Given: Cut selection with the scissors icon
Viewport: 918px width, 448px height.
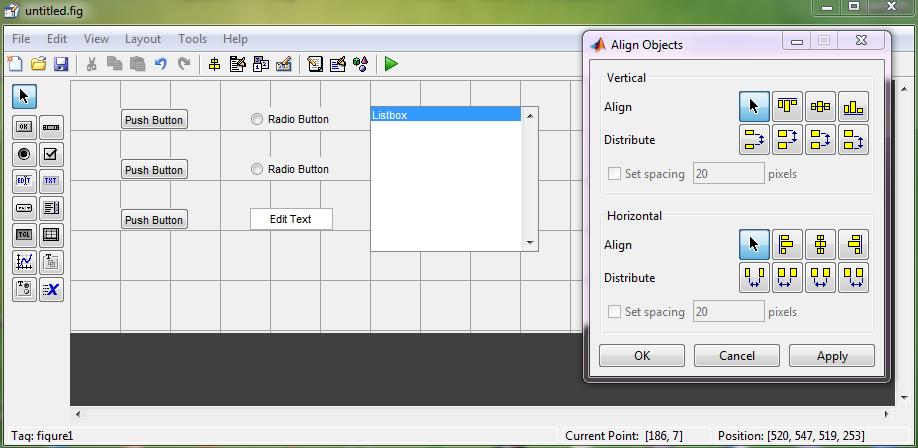Looking at the screenshot, I should click(x=91, y=64).
